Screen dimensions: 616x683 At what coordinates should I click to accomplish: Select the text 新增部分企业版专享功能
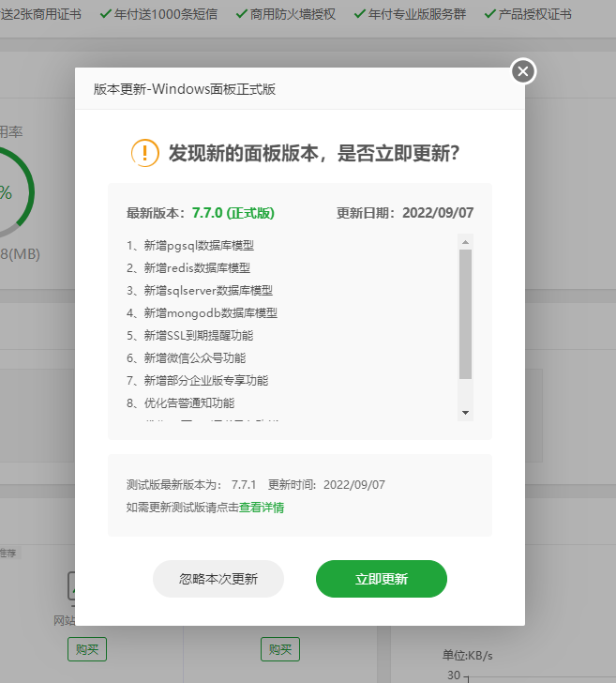[206, 381]
